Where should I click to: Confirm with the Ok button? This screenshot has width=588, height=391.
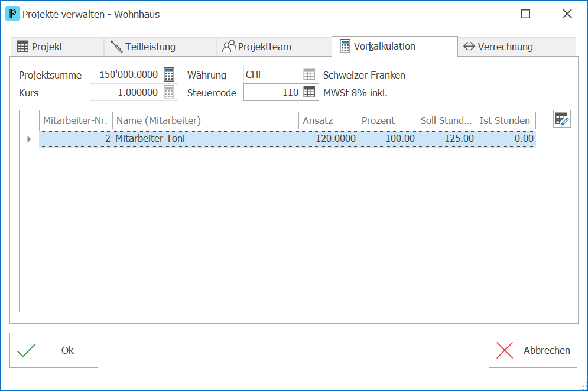[x=54, y=350]
